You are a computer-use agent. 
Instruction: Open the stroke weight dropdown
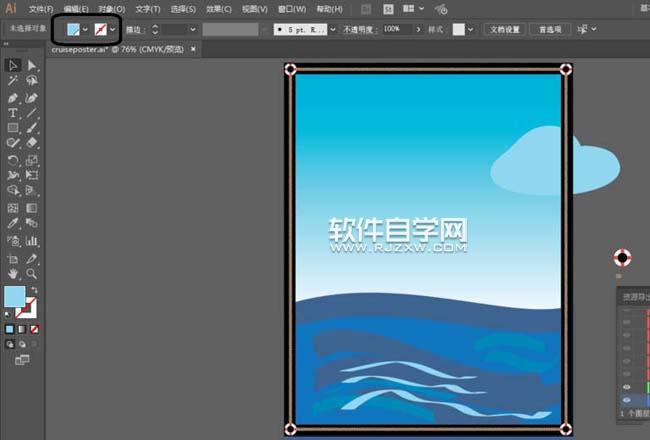click(x=193, y=29)
